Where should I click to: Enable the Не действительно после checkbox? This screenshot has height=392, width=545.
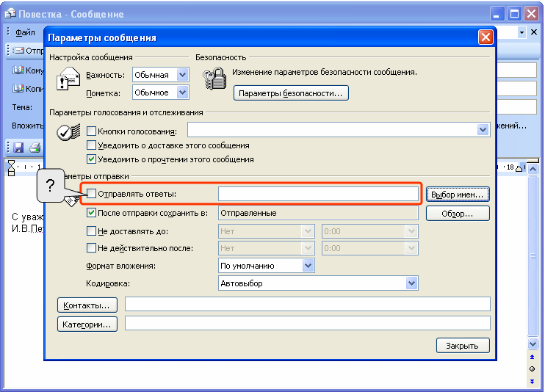pos(91,248)
